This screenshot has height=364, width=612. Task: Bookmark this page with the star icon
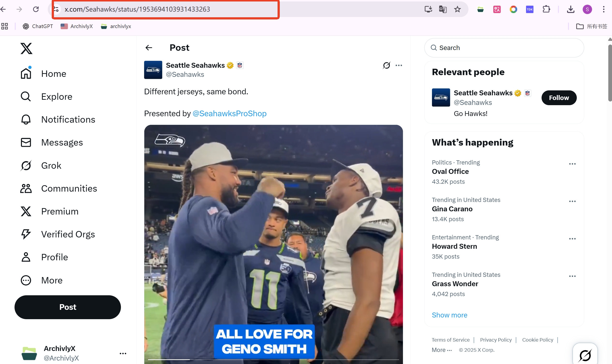(x=457, y=9)
